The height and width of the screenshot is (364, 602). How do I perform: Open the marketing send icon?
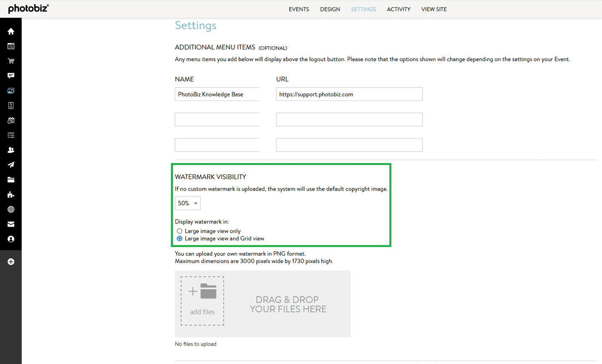pyautogui.click(x=11, y=165)
